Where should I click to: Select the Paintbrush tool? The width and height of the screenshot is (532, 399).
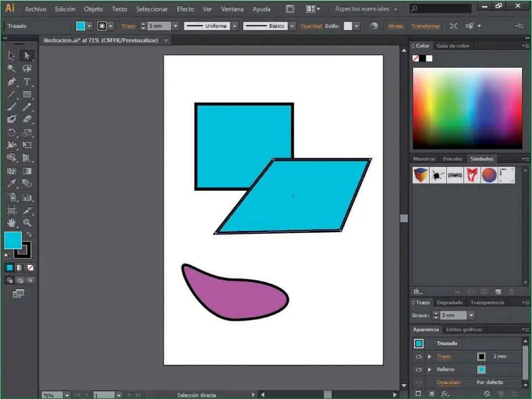(12, 107)
